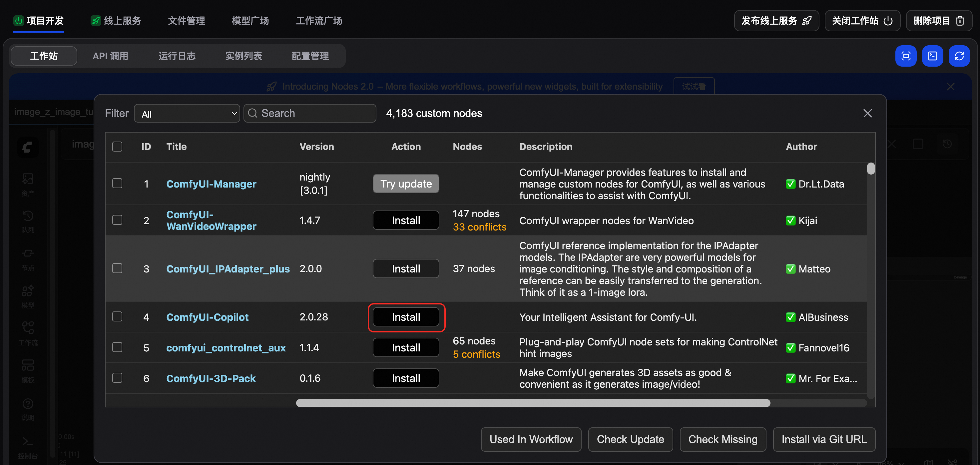The width and height of the screenshot is (980, 465).
Task: Click the green verified badge next to Matteo
Action: (790, 269)
